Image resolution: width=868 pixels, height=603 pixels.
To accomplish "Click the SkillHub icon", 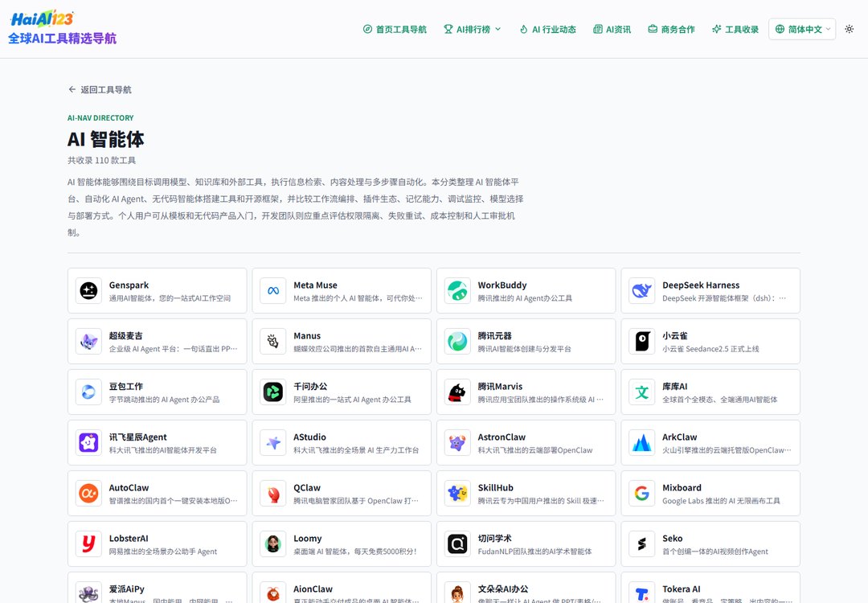I will pyautogui.click(x=457, y=494).
